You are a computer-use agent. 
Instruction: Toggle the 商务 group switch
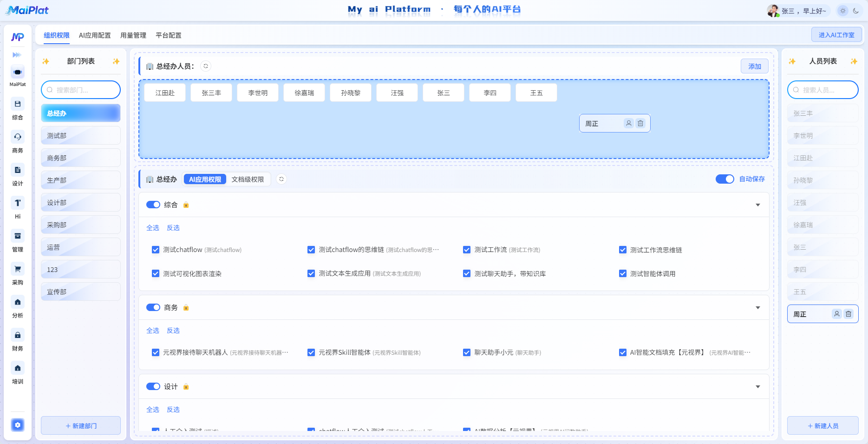tap(153, 307)
